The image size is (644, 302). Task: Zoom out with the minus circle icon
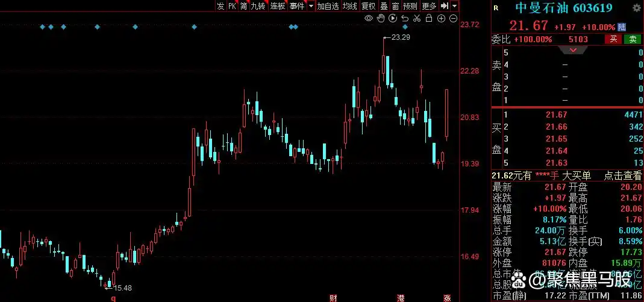(x=453, y=19)
